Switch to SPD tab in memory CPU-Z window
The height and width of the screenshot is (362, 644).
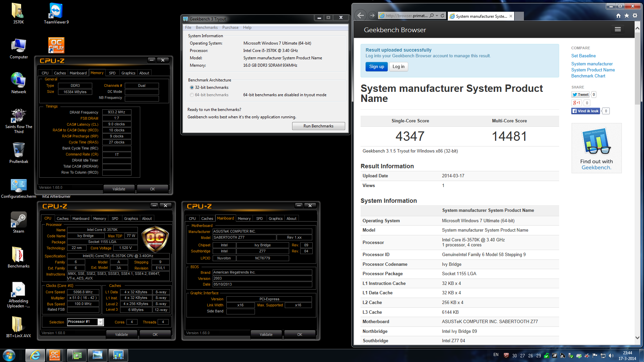tap(112, 73)
